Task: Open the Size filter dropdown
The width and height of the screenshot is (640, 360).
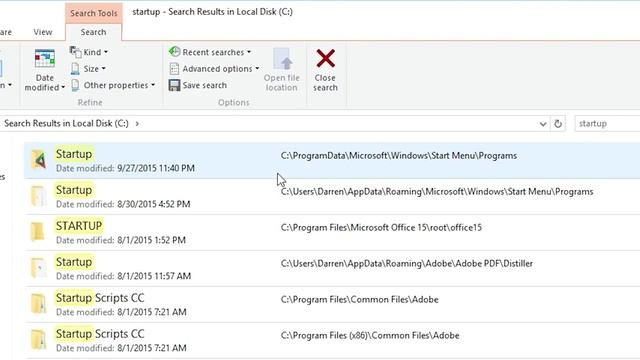Action: 88,69
